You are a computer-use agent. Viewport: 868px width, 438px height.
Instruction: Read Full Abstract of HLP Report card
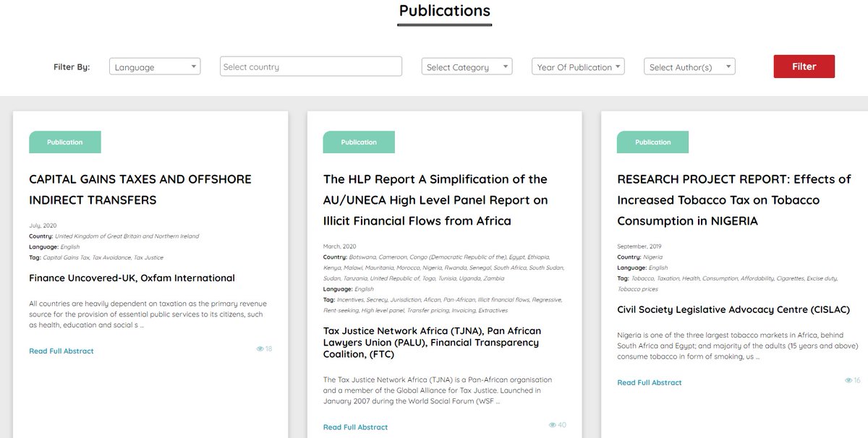coord(355,427)
